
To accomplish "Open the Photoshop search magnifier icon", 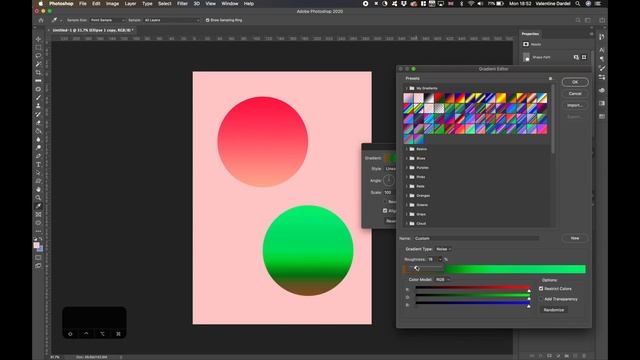I will pyautogui.click(x=578, y=20).
